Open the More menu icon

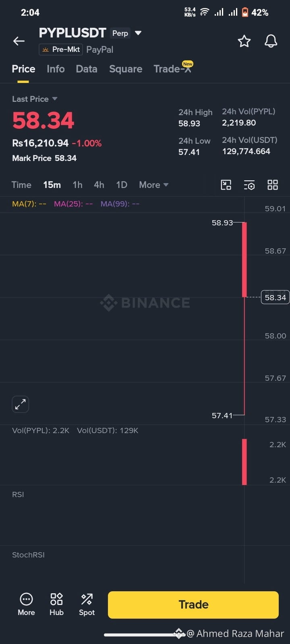[26, 604]
